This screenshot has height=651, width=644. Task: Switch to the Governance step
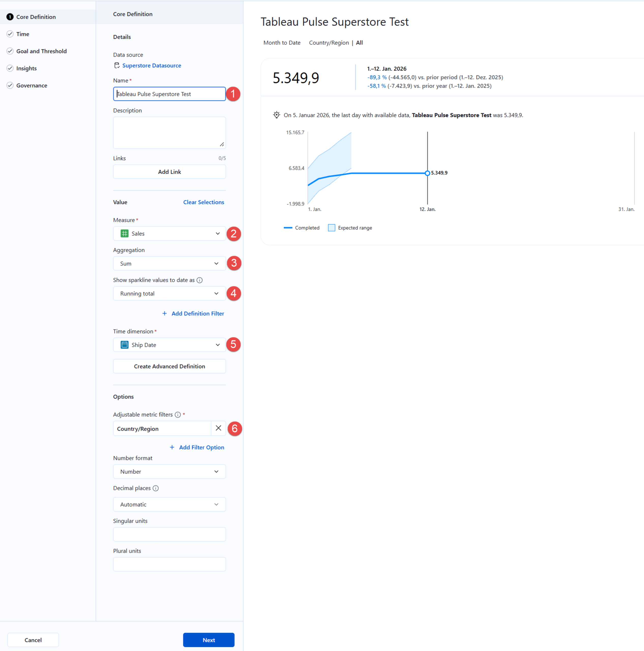(x=32, y=86)
